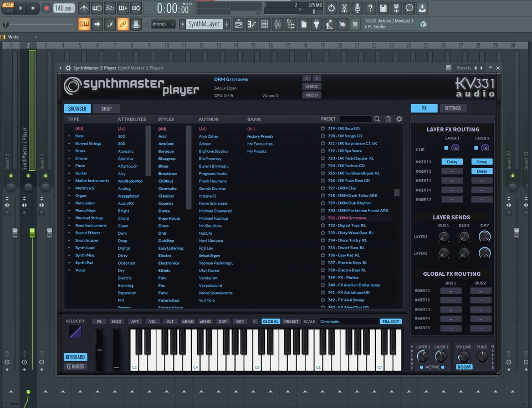Toggle the recording countdown icon
Screen dimensions: 532x408
pyautogui.click(x=110, y=8)
